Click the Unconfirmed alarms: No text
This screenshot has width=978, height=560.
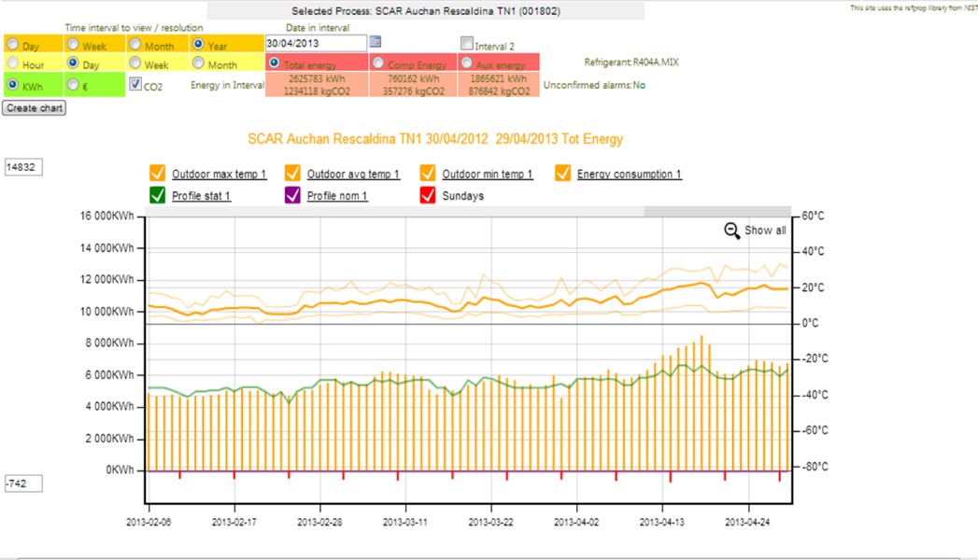tap(594, 85)
